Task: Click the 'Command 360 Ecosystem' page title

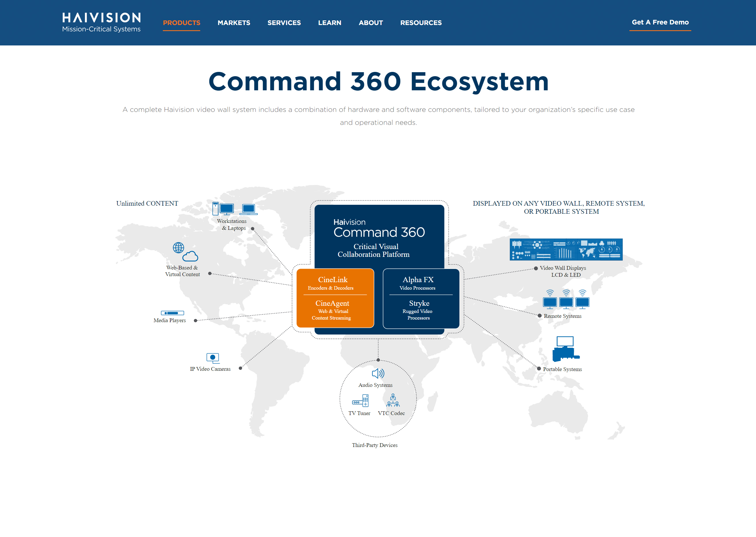Action: click(379, 81)
